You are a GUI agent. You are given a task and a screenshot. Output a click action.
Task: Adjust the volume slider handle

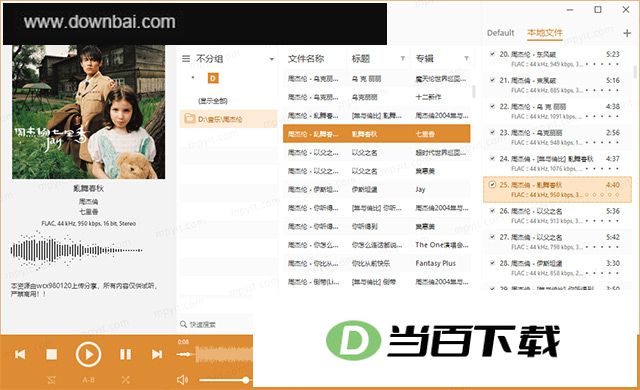tap(246, 380)
